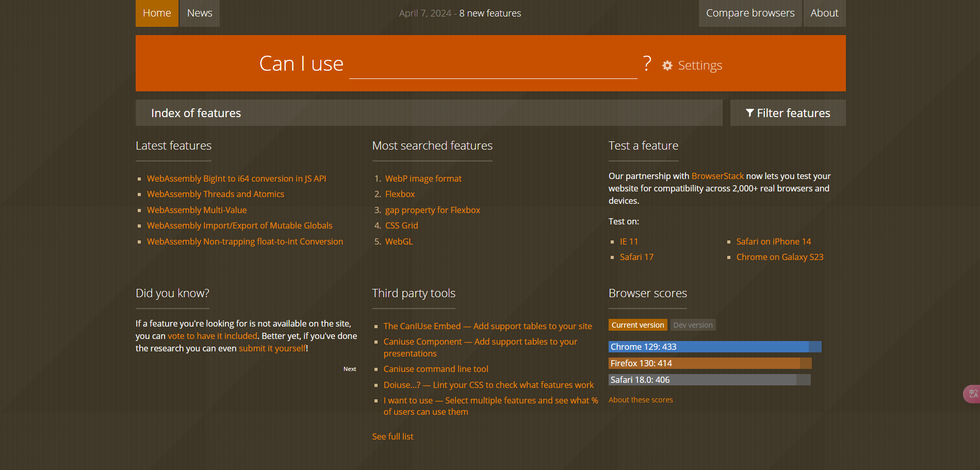Go to the Home tab
The width and height of the screenshot is (980, 470).
[157, 13]
